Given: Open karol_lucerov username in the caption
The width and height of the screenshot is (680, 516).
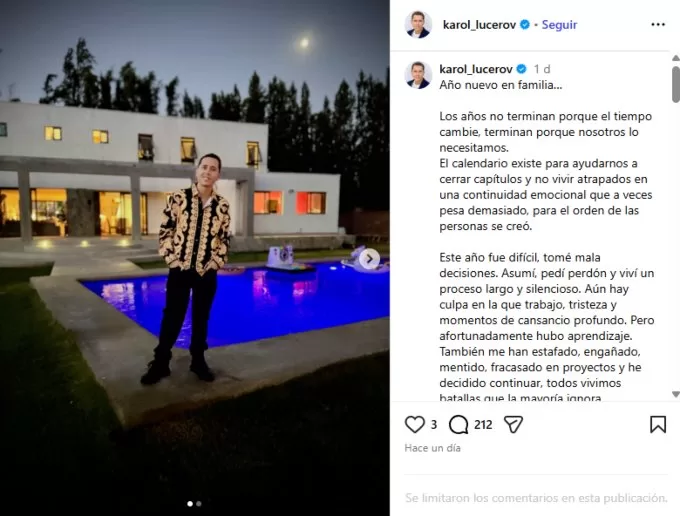Looking at the screenshot, I should tap(476, 69).
